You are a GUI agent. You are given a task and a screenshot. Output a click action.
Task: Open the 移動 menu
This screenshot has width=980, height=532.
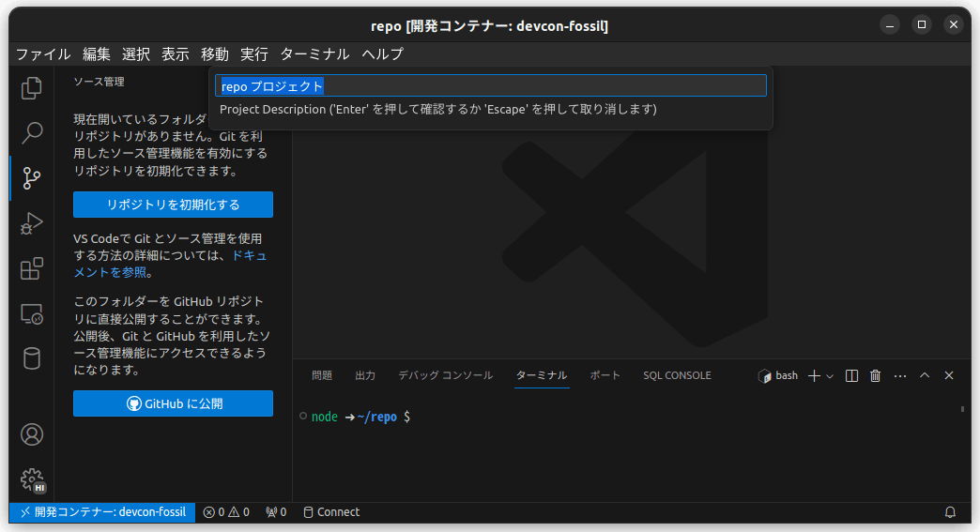(214, 54)
